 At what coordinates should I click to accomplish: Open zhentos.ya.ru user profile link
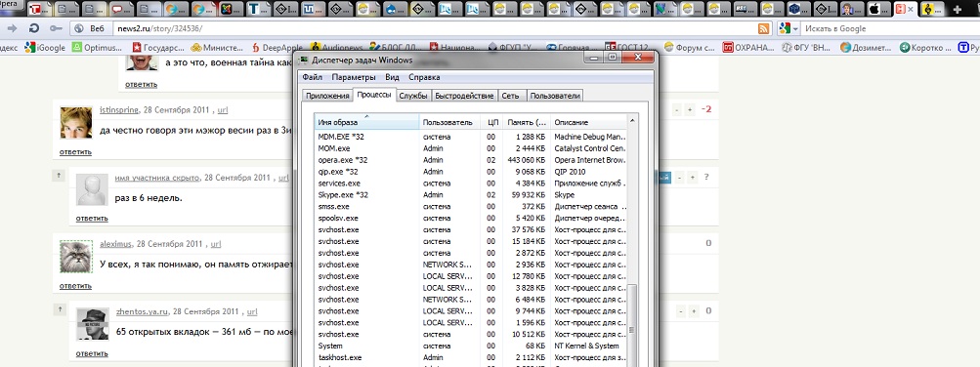[142, 311]
